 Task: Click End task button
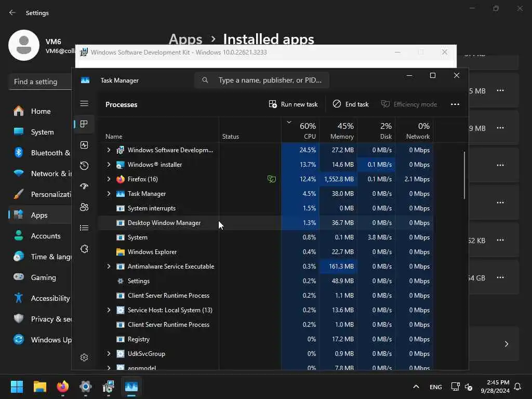click(351, 104)
